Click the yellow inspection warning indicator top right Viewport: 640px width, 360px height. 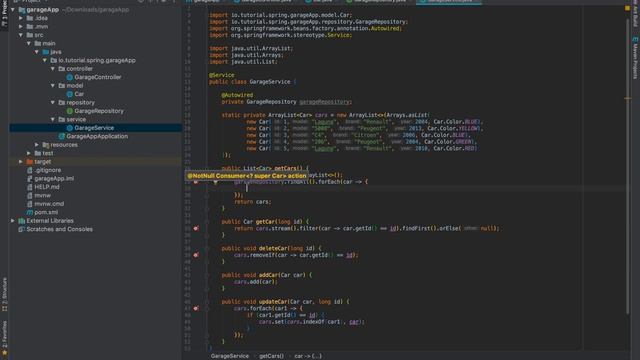(x=627, y=8)
